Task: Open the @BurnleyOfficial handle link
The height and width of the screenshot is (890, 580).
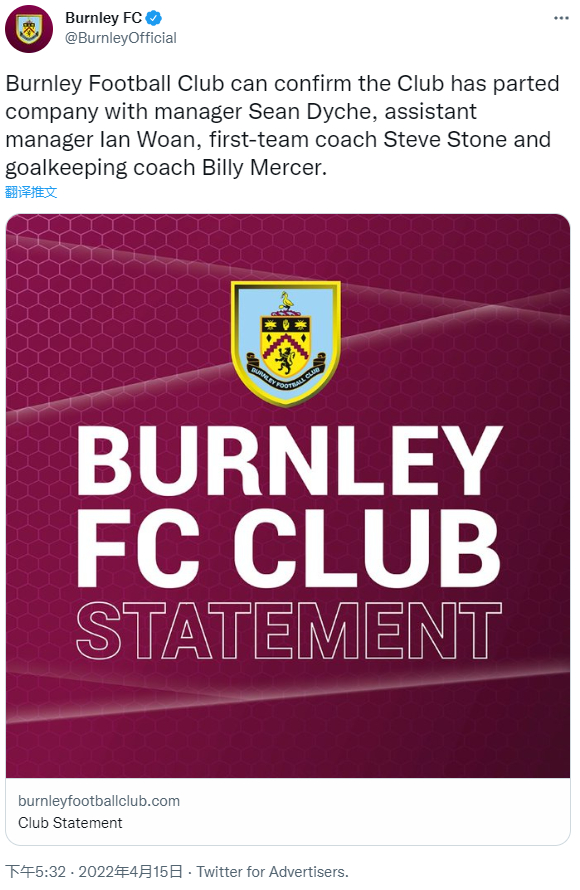Action: (121, 38)
